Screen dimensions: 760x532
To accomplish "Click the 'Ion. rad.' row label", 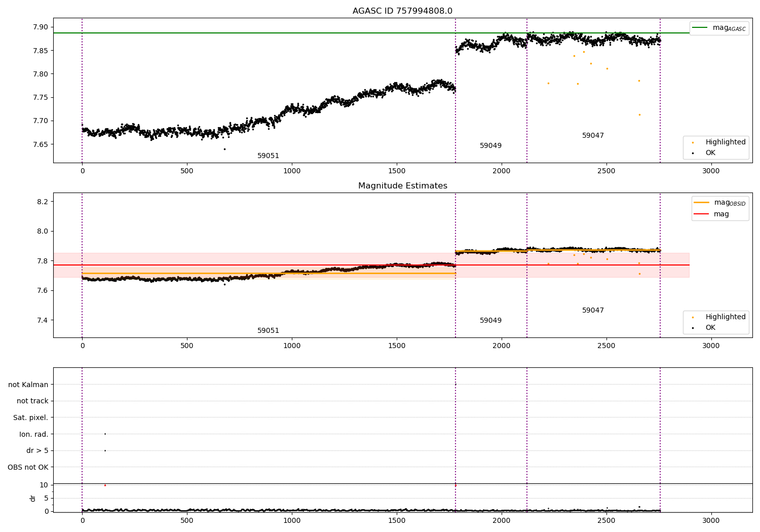I will (x=34, y=435).
